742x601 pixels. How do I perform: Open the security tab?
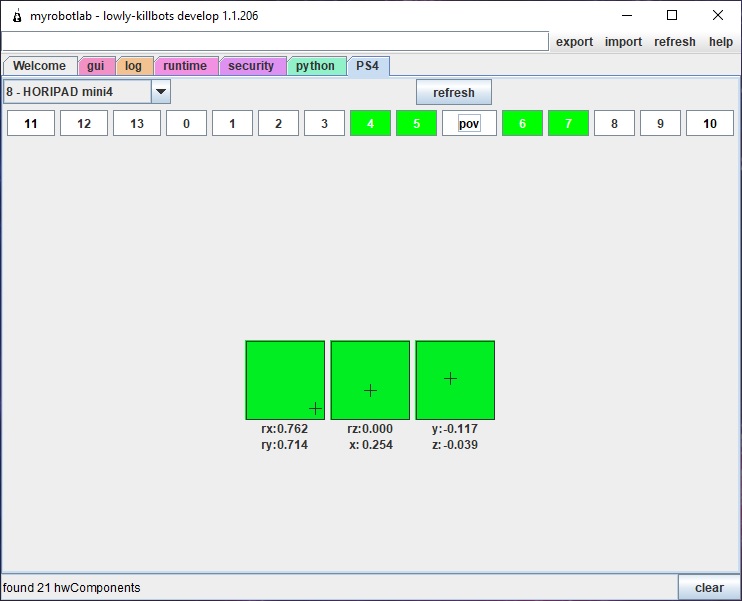click(x=252, y=66)
